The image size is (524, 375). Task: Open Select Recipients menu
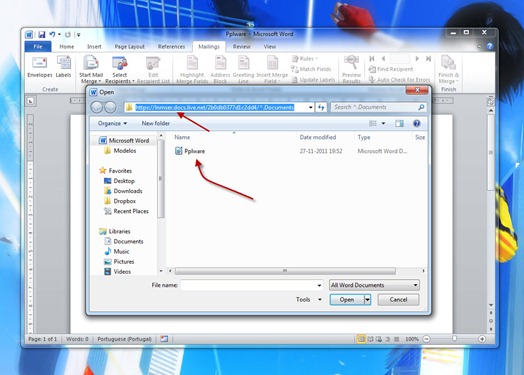coord(120,70)
